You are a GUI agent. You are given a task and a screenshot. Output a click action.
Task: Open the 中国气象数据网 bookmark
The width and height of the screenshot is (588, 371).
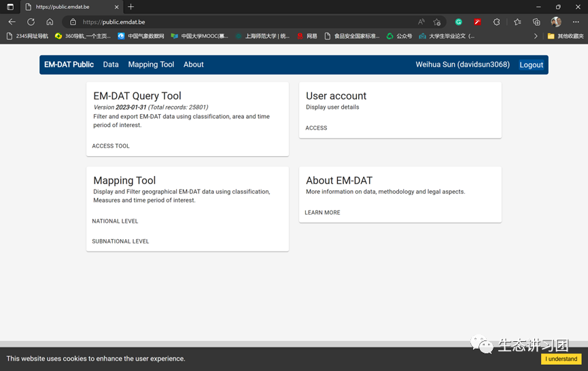[x=141, y=36]
